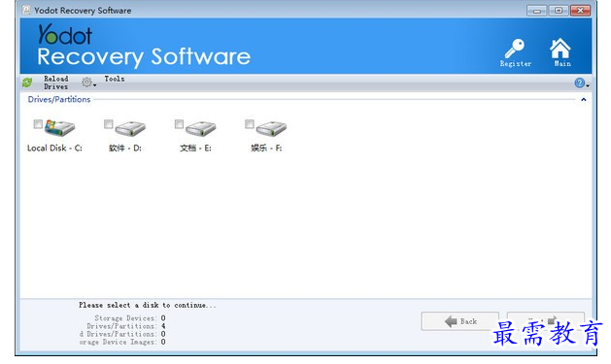This screenshot has height=364, width=611.
Task: Go to Main home icon
Action: [560, 49]
